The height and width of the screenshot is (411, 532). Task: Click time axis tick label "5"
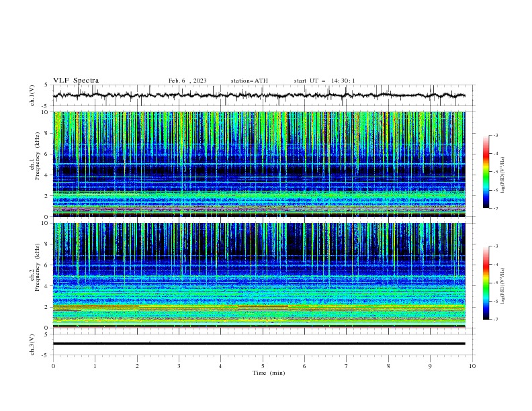pos(263,366)
